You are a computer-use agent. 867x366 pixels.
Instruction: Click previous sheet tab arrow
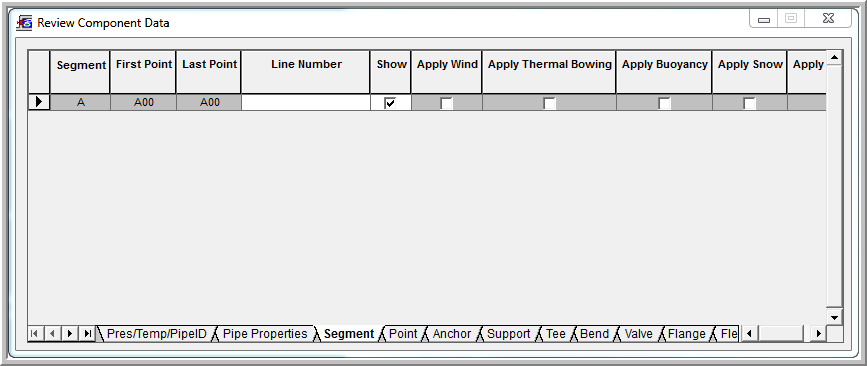(x=52, y=333)
